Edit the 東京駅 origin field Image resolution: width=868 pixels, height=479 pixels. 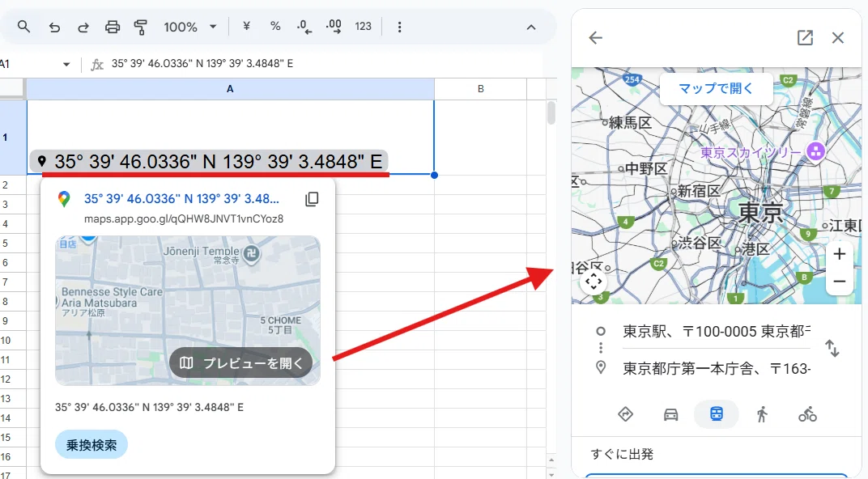[717, 332]
